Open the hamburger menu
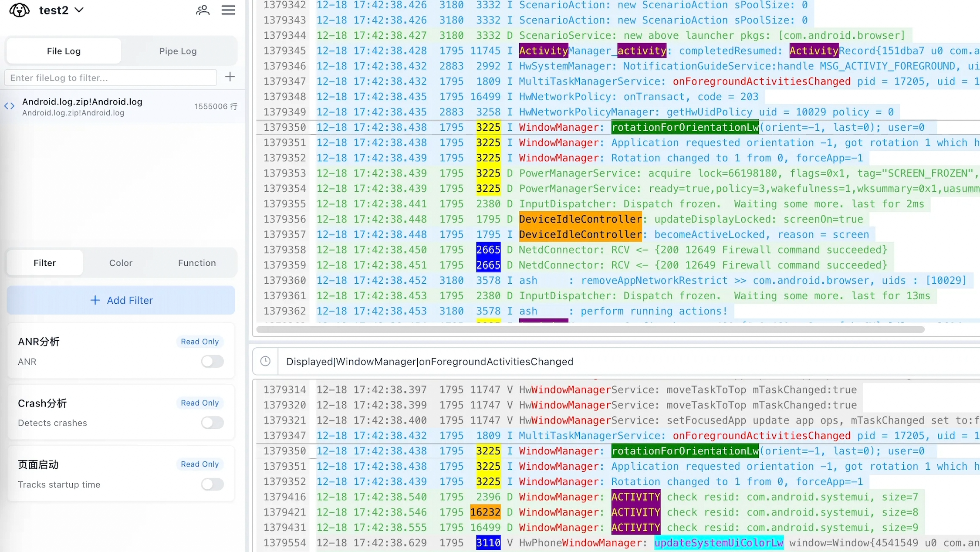Viewport: 980px width, 552px height. click(x=228, y=10)
